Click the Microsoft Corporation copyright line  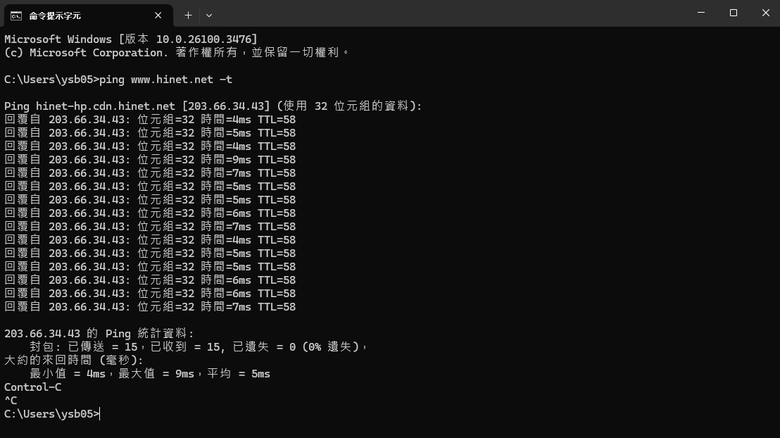coord(177,53)
